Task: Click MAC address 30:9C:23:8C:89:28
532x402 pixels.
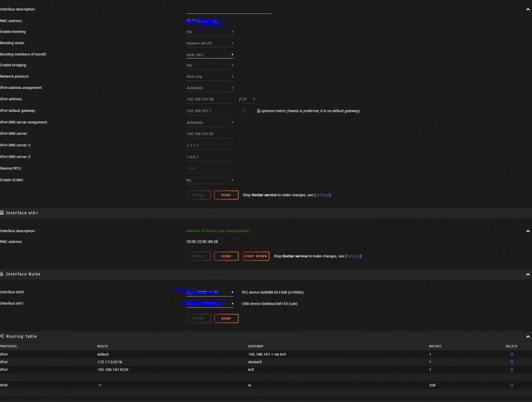Action: coord(202,242)
